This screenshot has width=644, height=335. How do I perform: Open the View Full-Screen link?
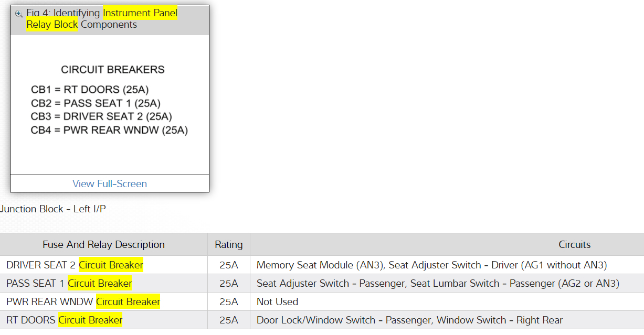click(110, 183)
